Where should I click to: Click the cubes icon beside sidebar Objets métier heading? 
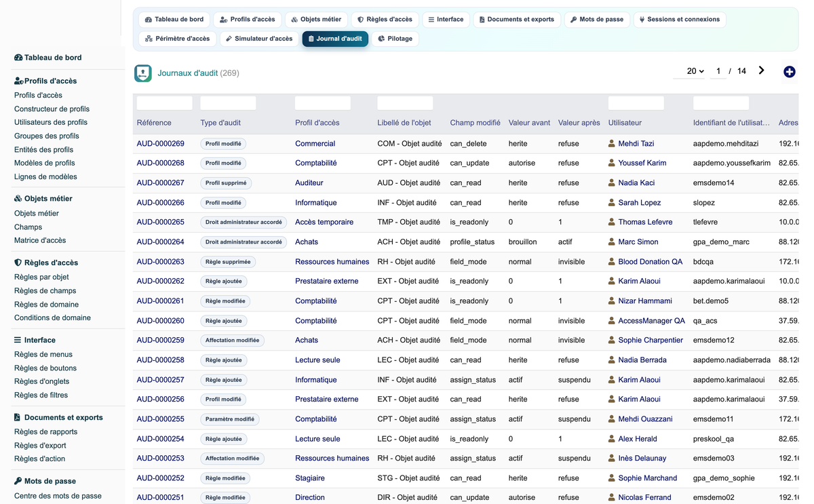[x=18, y=199]
